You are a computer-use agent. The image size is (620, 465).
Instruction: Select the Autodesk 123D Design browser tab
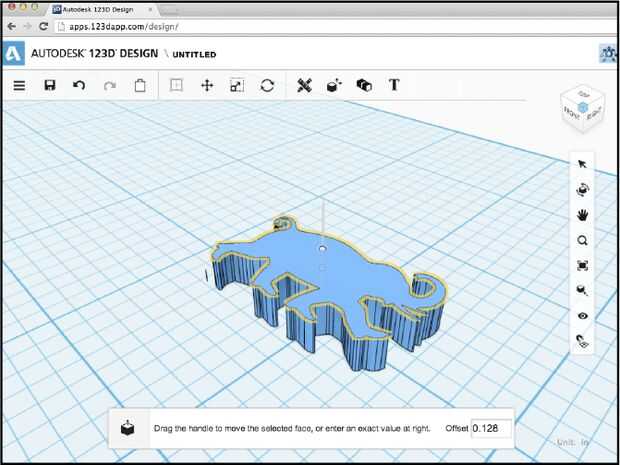point(102,9)
